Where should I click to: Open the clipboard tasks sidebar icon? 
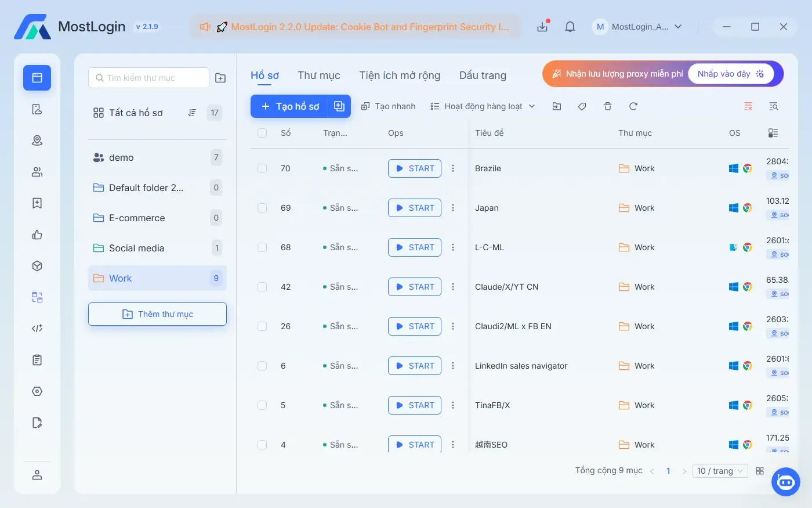pos(37,360)
